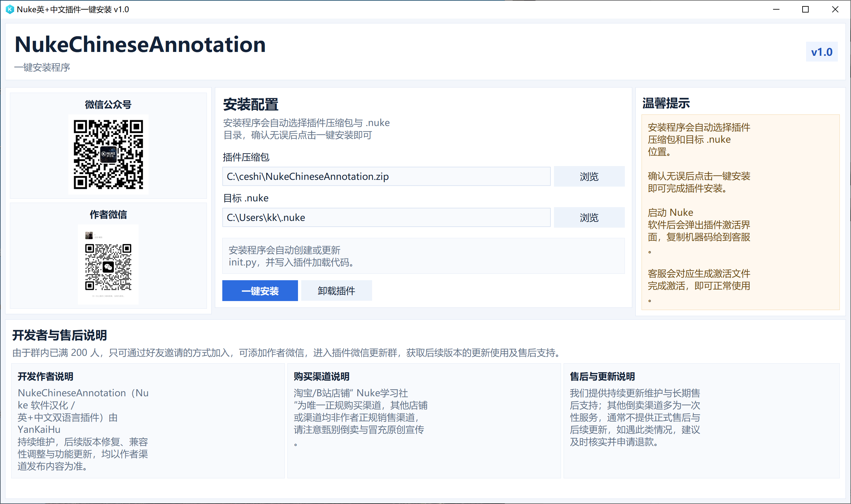This screenshot has height=504, width=851.
Task: Click the init.py note text box
Action: coord(423,256)
